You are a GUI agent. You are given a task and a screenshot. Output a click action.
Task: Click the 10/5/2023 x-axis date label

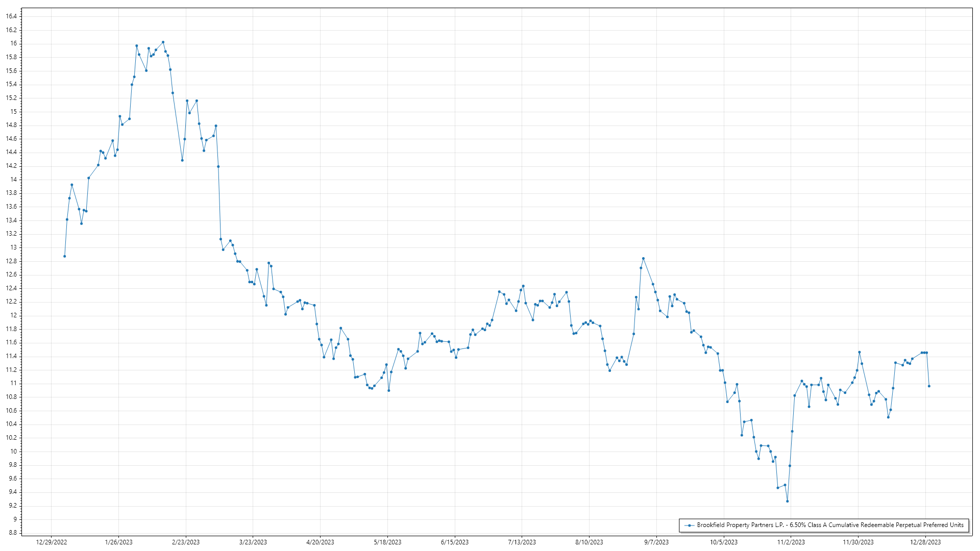click(723, 542)
